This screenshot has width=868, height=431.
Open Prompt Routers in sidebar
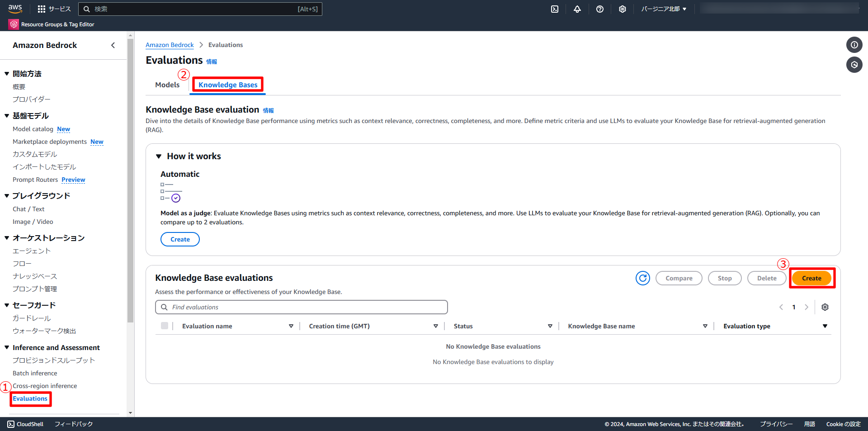pos(35,180)
